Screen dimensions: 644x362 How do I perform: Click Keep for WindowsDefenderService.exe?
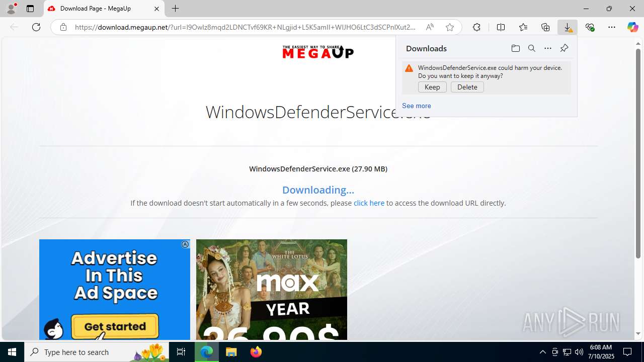click(x=432, y=87)
